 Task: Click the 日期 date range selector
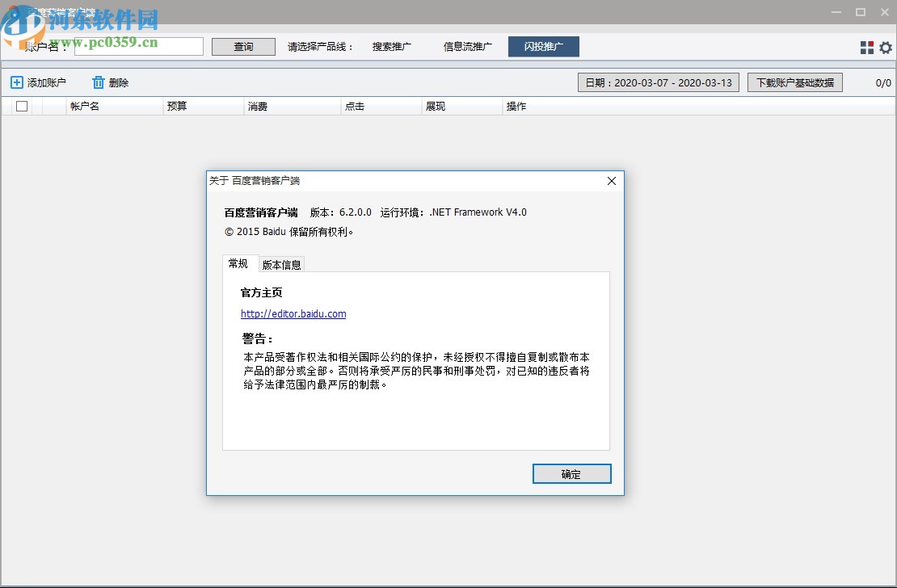pyautogui.click(x=658, y=82)
